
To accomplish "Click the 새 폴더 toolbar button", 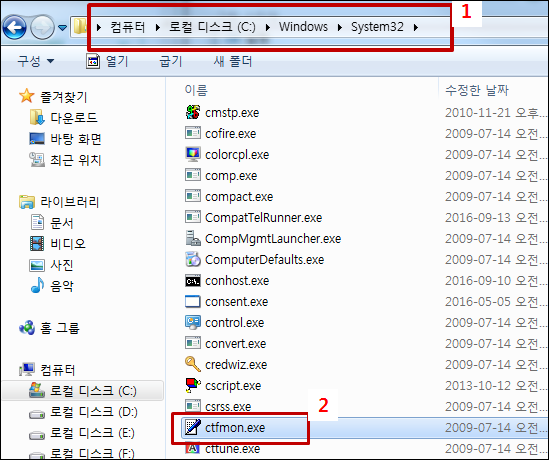I will pos(233,61).
